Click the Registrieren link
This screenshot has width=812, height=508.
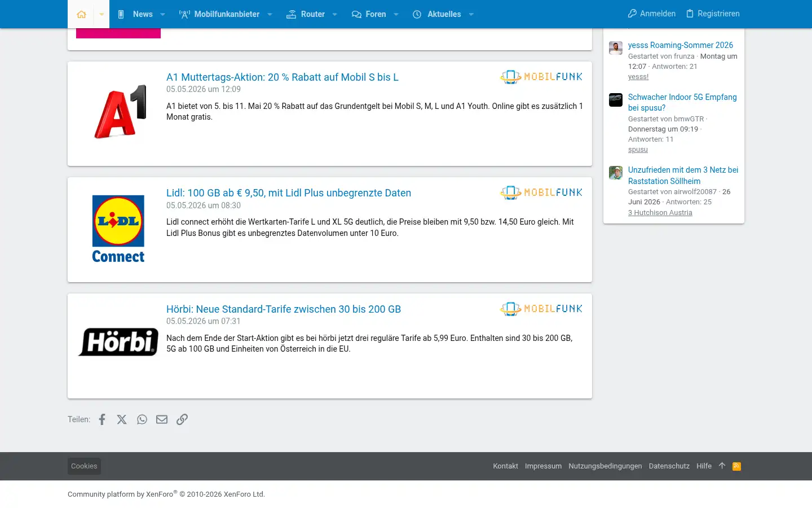tap(713, 14)
